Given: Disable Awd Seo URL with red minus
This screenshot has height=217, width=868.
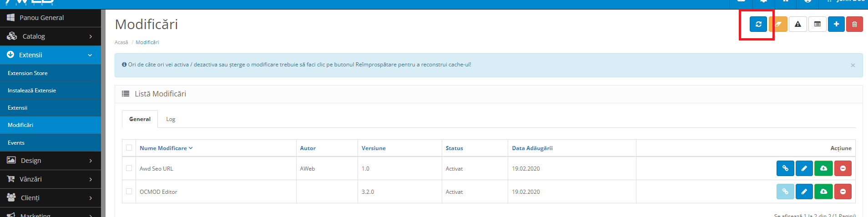Looking at the screenshot, I should tap(843, 168).
